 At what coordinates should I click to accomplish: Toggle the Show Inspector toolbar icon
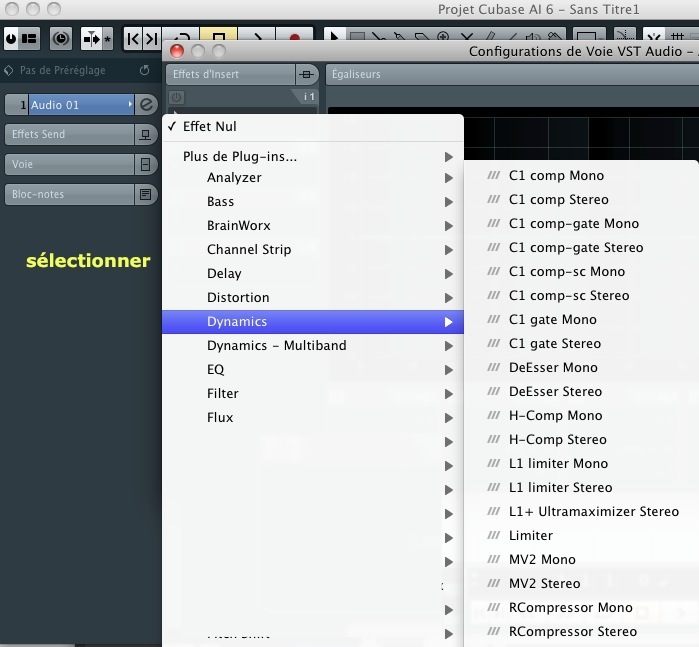click(x=29, y=39)
